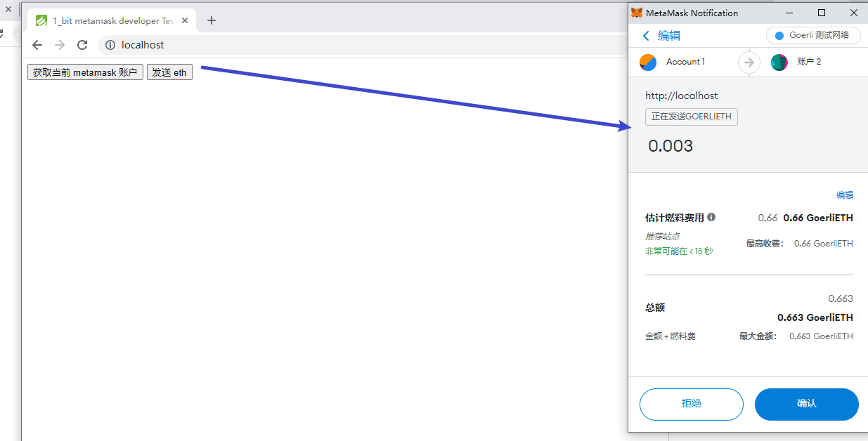Click the Account 1 avatar icon
This screenshot has width=868, height=441.
pos(648,62)
